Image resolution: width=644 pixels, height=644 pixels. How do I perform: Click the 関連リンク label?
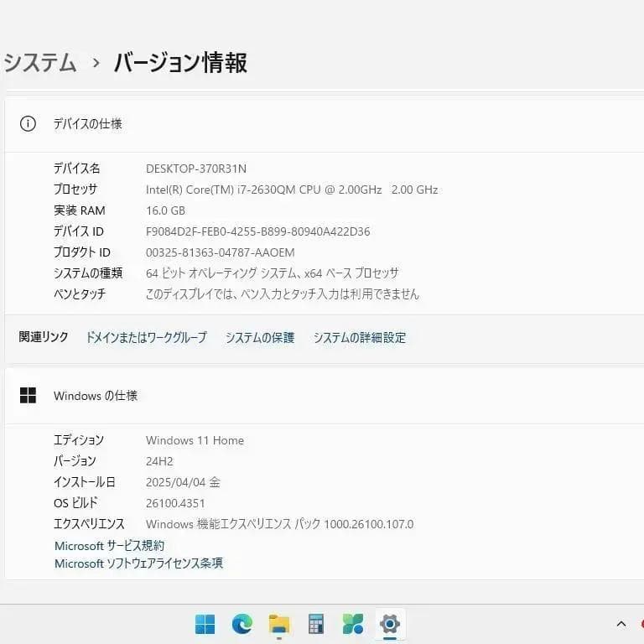coord(44,337)
